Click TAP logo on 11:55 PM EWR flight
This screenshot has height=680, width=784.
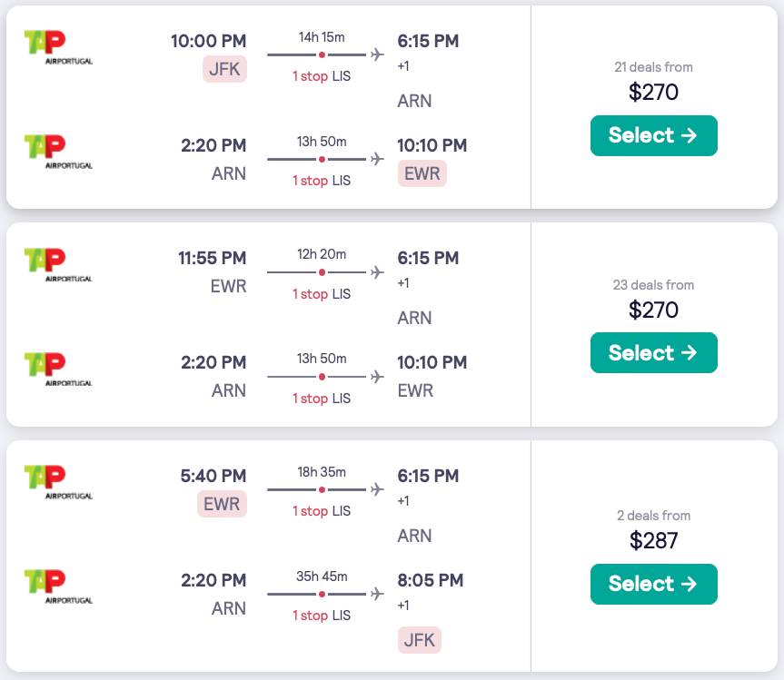click(x=58, y=265)
